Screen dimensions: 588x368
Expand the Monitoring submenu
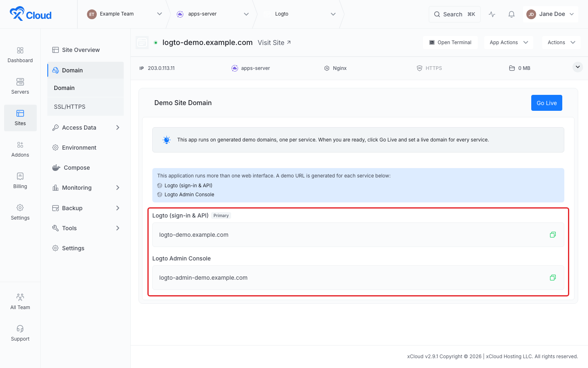[x=118, y=188]
